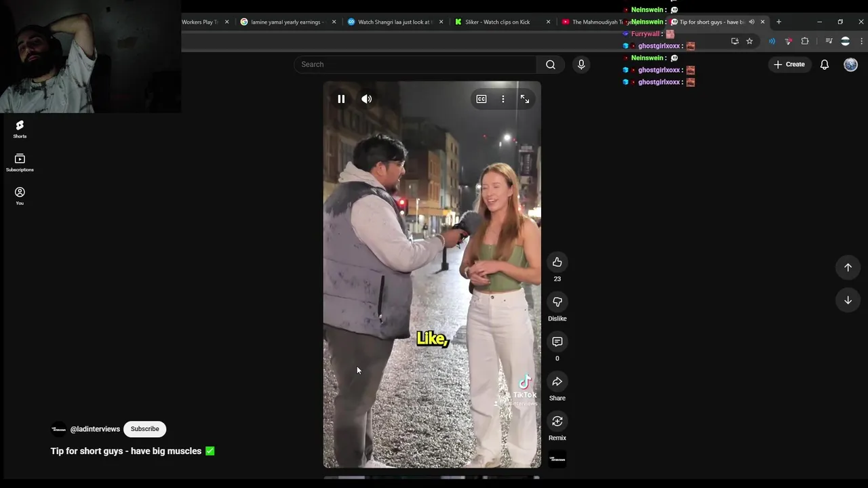Image resolution: width=868 pixels, height=488 pixels.
Task: Close the Workers Play tab
Action: click(226, 22)
